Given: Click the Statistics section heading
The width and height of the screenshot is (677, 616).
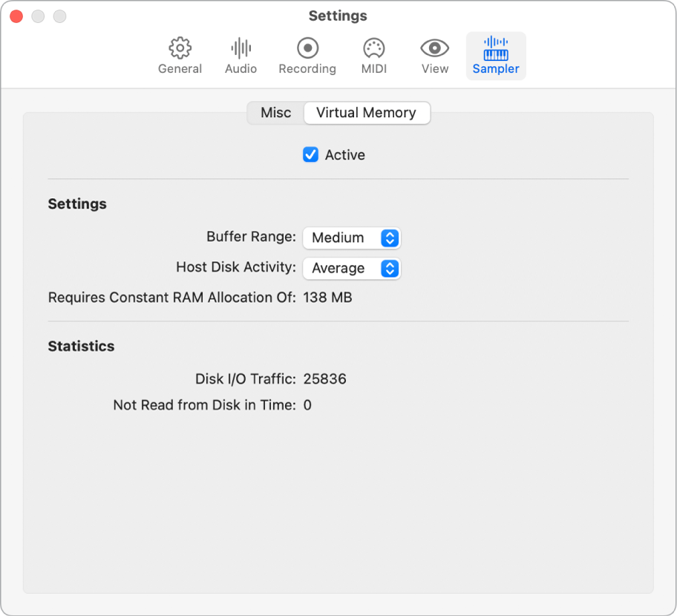Looking at the screenshot, I should 81,346.
